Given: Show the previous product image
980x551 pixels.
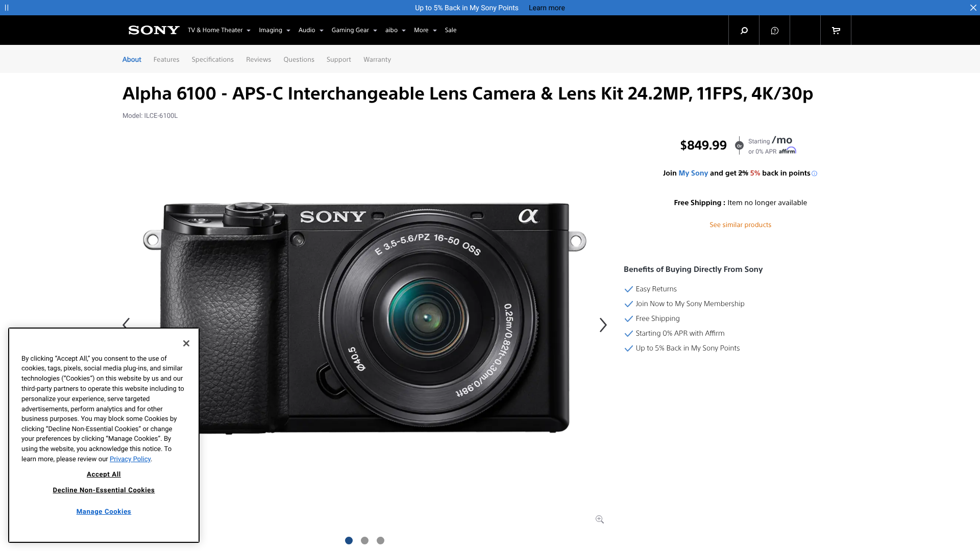Looking at the screenshot, I should pos(126,324).
